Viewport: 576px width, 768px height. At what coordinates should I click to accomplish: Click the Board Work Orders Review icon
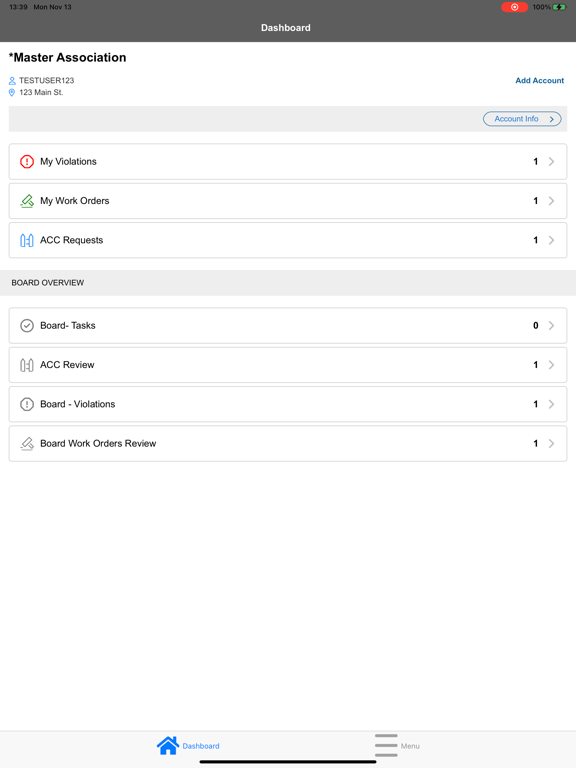point(27,443)
